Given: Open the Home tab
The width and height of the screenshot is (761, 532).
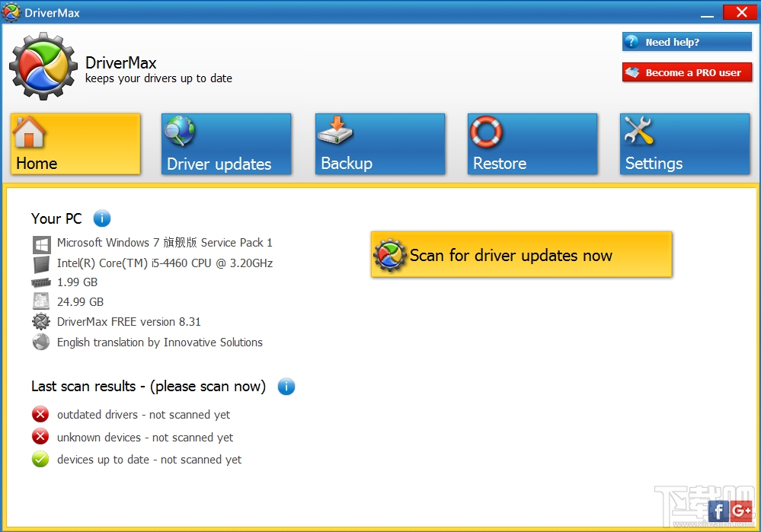Looking at the screenshot, I should (75, 144).
